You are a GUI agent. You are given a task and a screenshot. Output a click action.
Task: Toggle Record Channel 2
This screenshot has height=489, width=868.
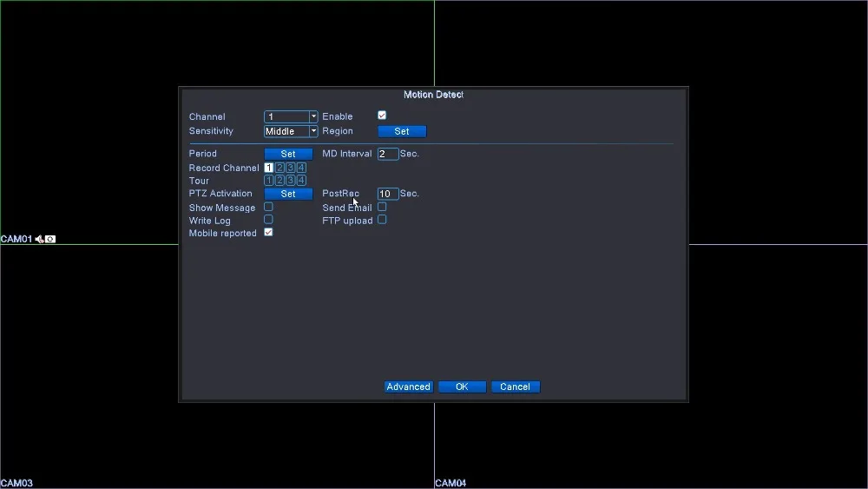279,168
